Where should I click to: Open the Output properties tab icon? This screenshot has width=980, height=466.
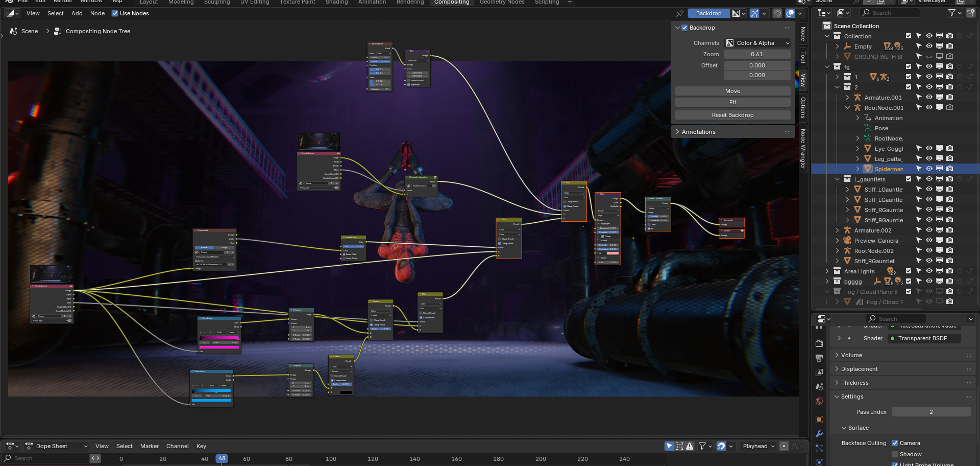(x=819, y=358)
